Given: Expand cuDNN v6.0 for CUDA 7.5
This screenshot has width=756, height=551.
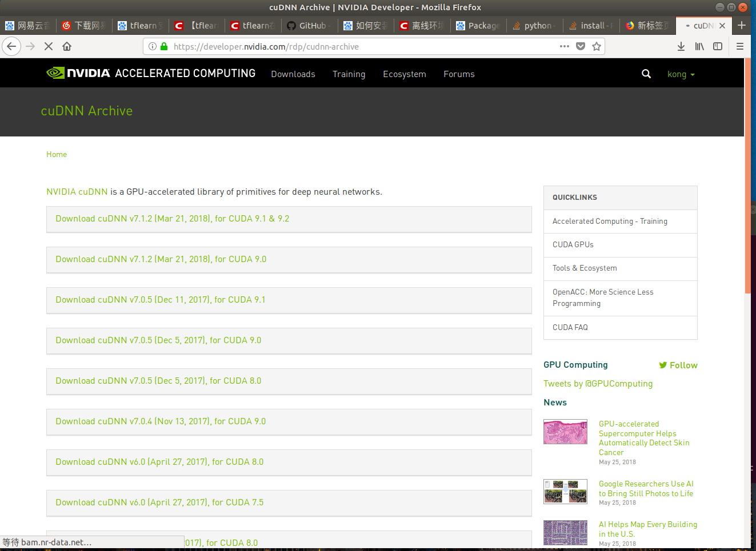Looking at the screenshot, I should coord(289,503).
